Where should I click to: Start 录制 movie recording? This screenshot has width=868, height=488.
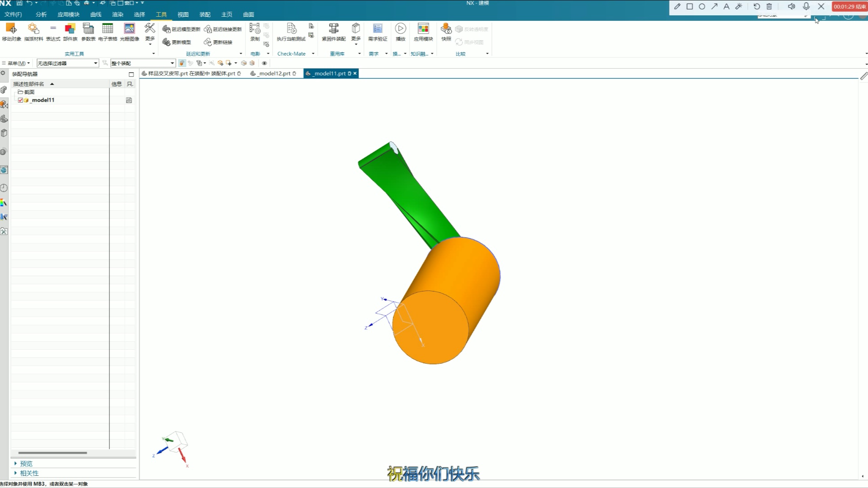click(255, 32)
